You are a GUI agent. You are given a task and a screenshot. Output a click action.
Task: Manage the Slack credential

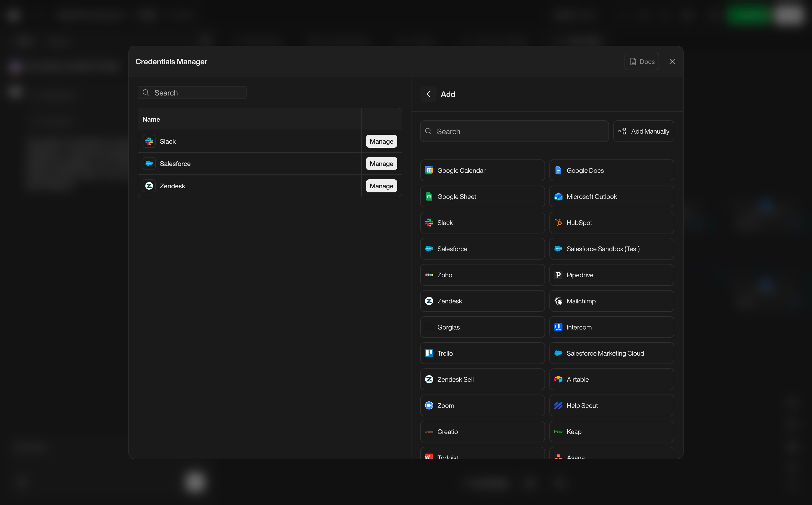click(x=381, y=141)
